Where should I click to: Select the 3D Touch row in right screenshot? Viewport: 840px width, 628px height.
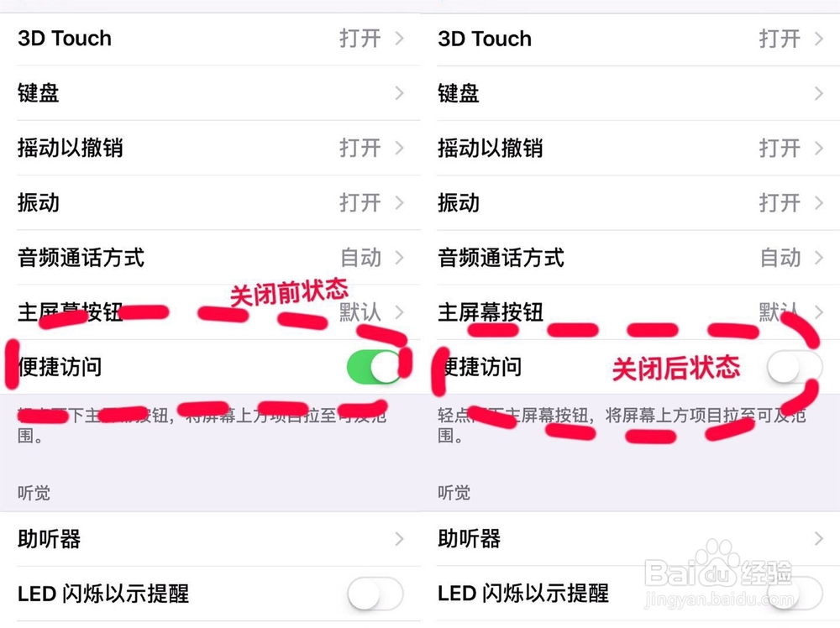(630, 39)
